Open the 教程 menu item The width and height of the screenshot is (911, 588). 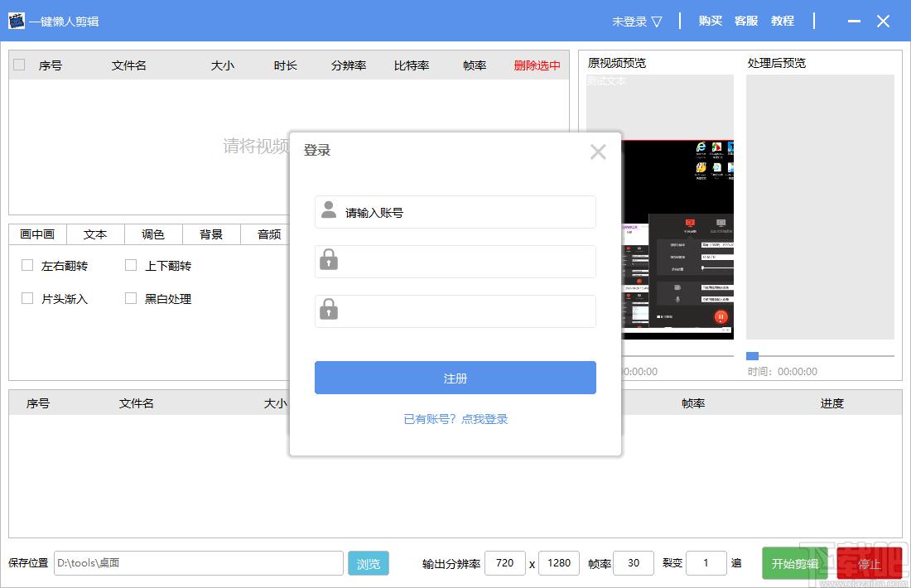tap(782, 21)
